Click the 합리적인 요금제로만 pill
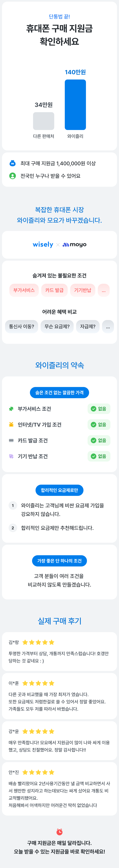This screenshot has width=119, height=868. (59, 490)
